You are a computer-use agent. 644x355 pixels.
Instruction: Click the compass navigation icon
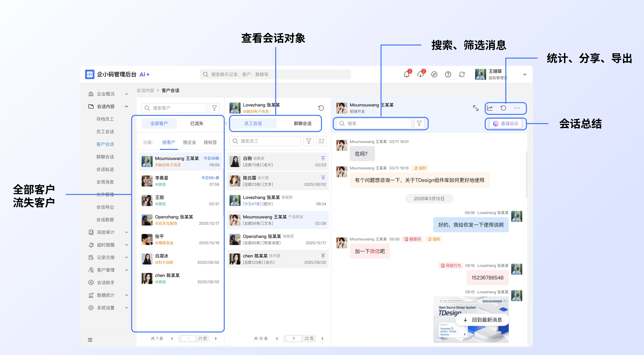[434, 74]
